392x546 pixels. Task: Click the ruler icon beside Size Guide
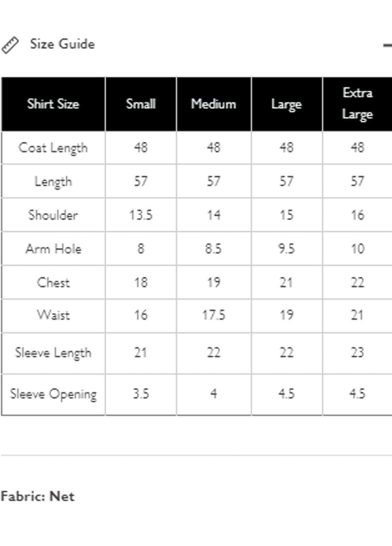point(10,45)
